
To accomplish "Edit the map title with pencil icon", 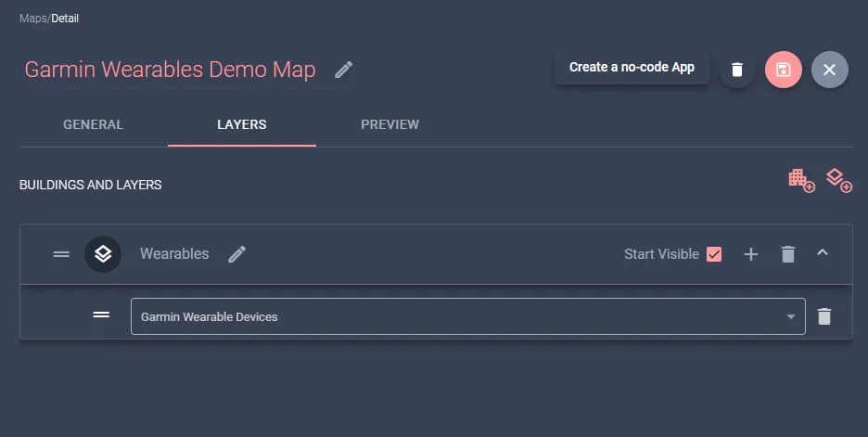I will [x=343, y=70].
